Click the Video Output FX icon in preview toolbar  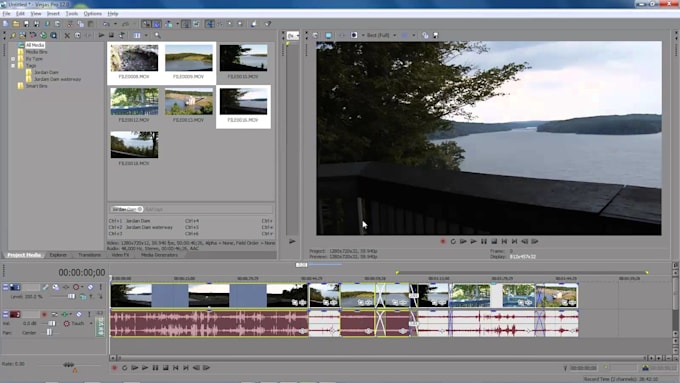(x=343, y=35)
